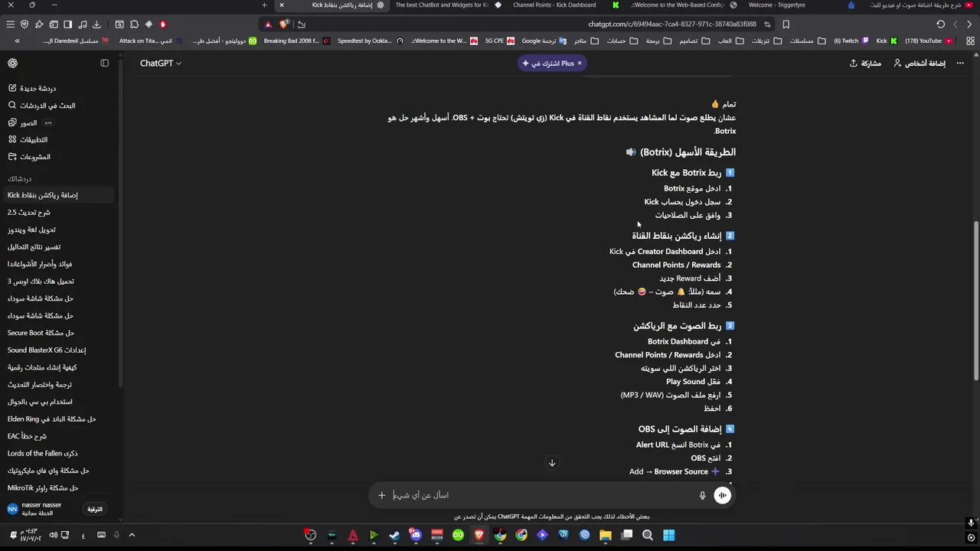Bookmark this page with the bookmark icon
The image size is (980, 551).
coord(786,24)
